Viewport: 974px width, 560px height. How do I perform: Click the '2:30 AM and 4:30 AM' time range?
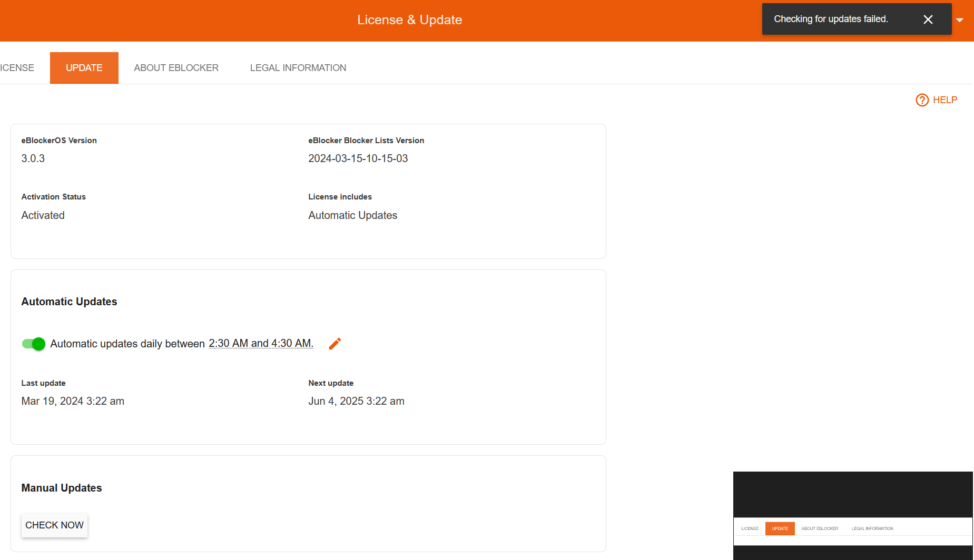pos(261,343)
